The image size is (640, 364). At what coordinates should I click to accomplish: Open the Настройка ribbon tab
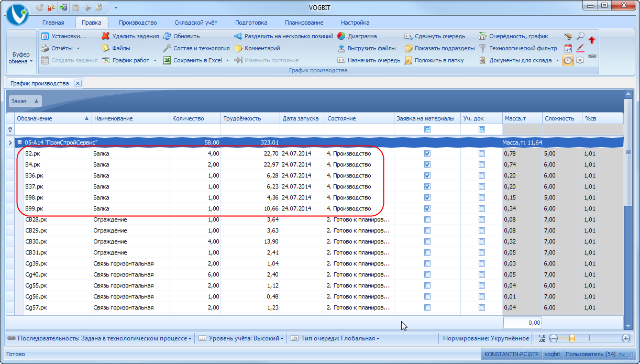click(x=355, y=23)
